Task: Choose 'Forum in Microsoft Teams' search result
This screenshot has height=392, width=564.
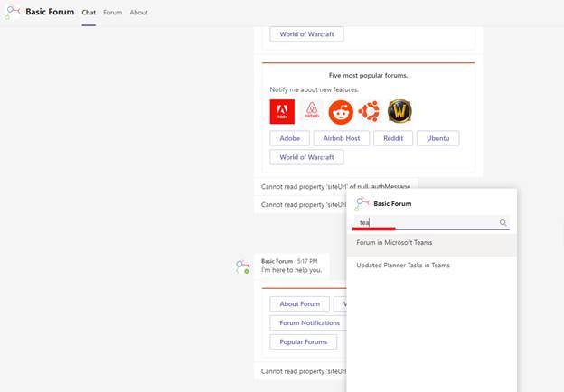Action: (432, 243)
